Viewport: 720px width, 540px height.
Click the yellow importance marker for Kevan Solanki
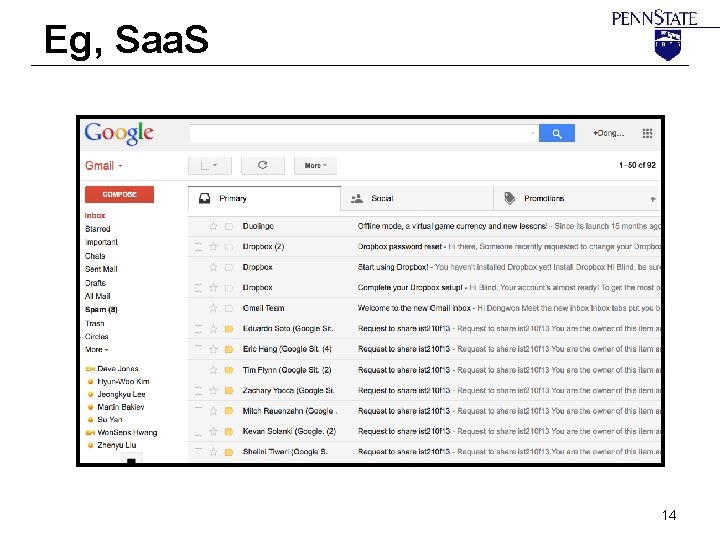(229, 432)
